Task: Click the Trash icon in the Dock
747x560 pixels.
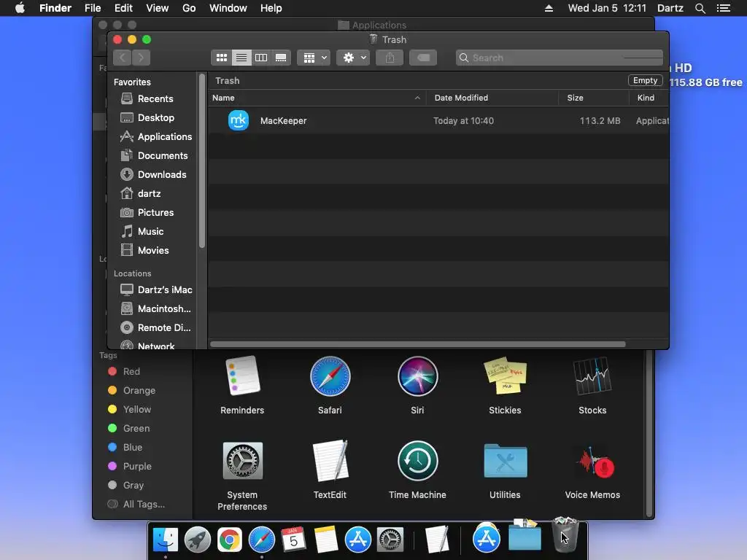Action: point(565,535)
